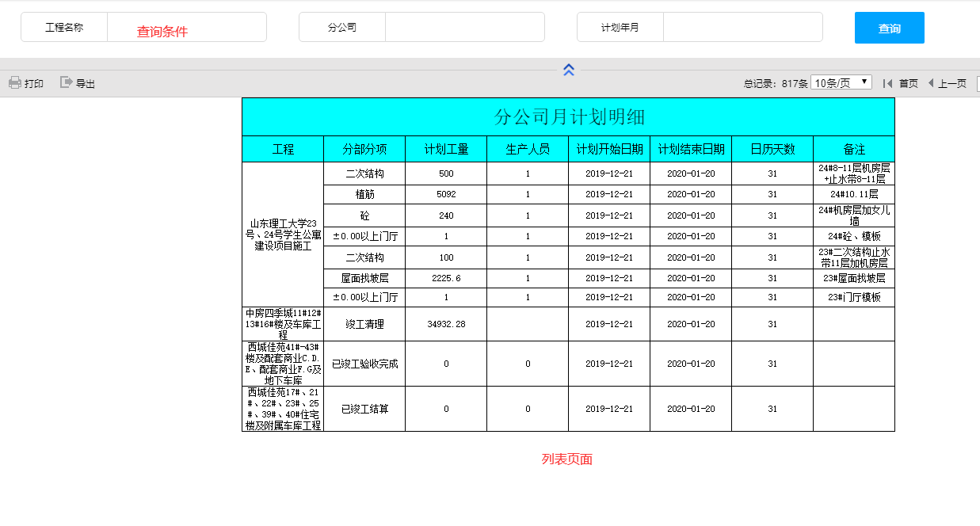Viewport: 980px width, 526px height.
Task: Select the 西城佳苑17#、21#、22# project cell
Action: (283, 409)
